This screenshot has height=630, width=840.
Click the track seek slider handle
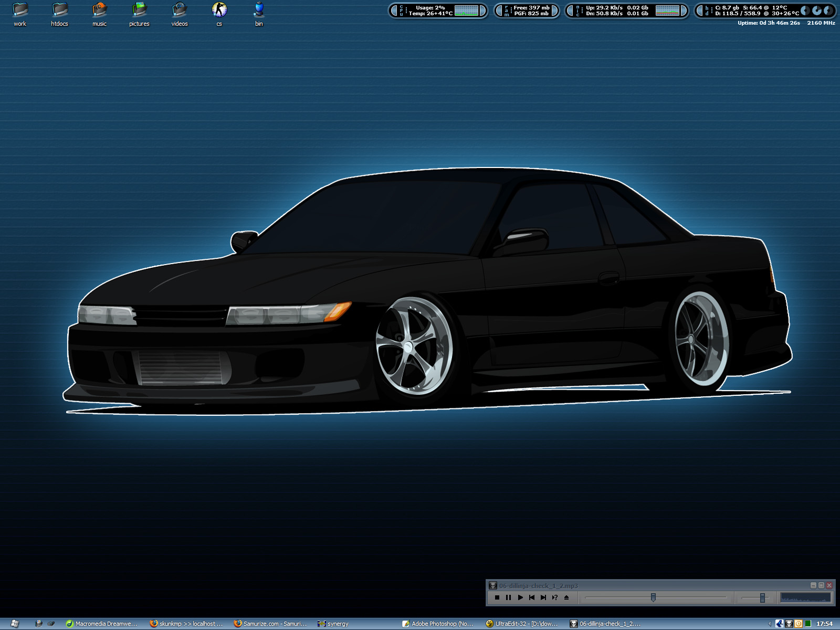pos(653,597)
